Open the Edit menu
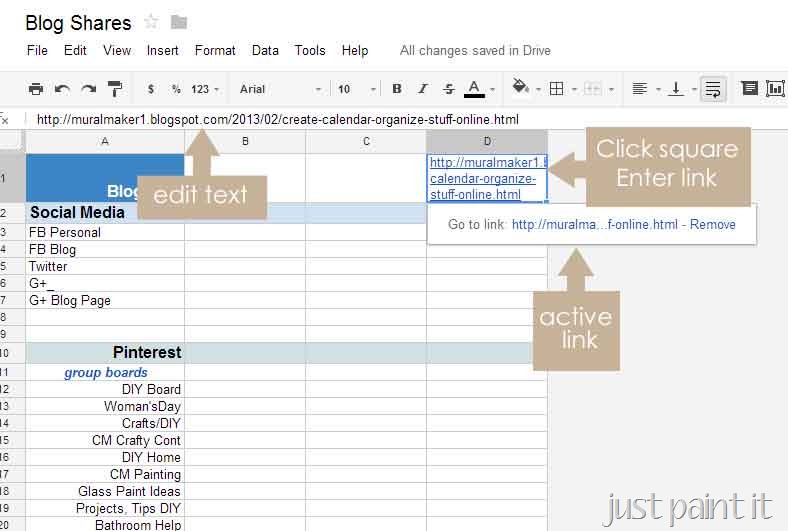This screenshot has width=788, height=531. [x=75, y=50]
